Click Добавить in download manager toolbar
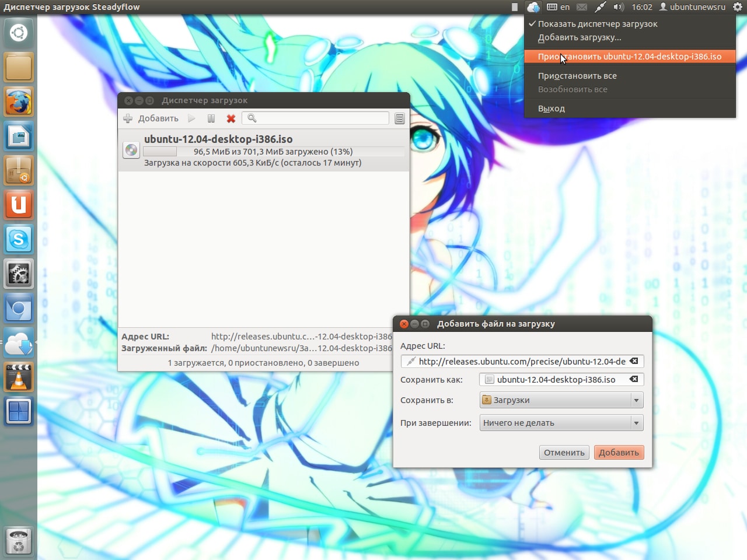The width and height of the screenshot is (747, 560). [151, 118]
